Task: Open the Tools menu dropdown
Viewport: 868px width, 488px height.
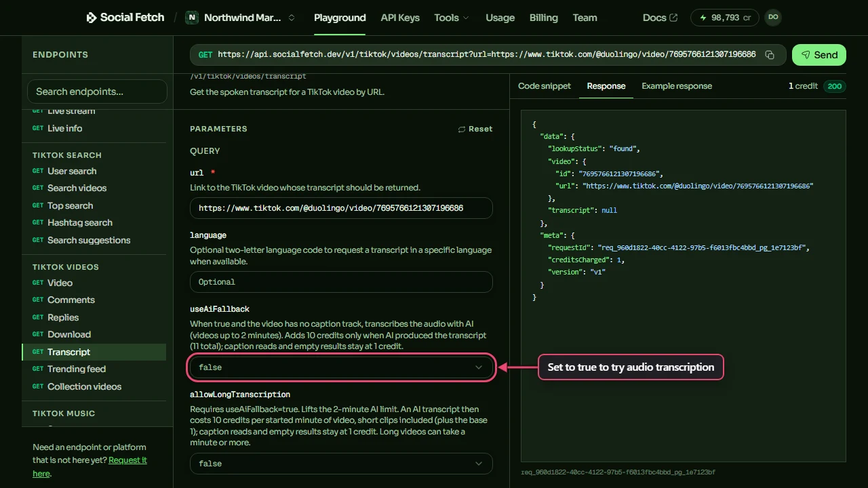Action: point(452,18)
